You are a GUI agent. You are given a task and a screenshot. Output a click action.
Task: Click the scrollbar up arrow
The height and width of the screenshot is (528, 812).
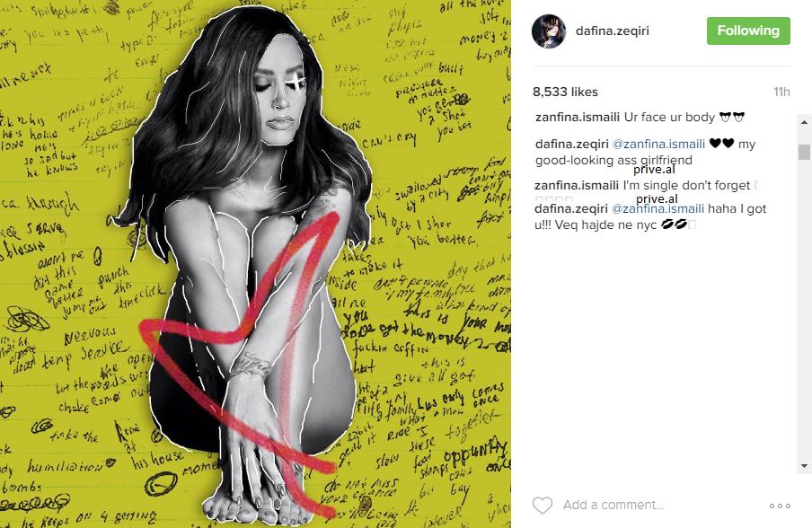point(804,122)
